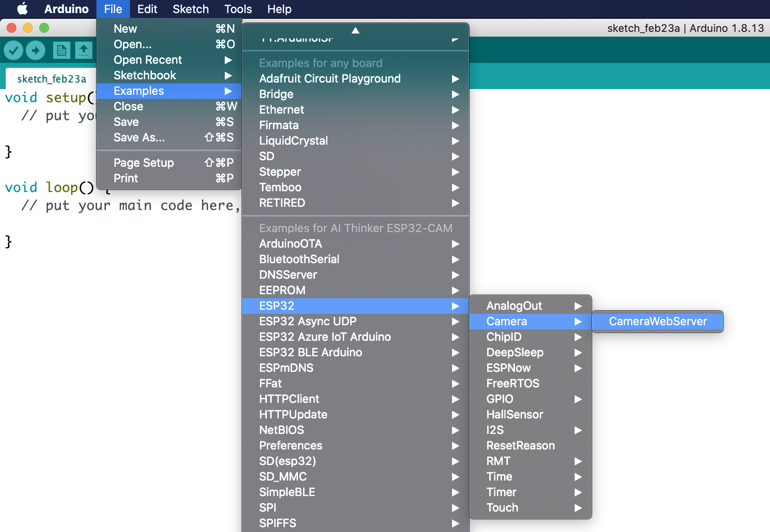The image size is (770, 532).
Task: Click the Upload arrow toolbar icon
Action: point(36,50)
